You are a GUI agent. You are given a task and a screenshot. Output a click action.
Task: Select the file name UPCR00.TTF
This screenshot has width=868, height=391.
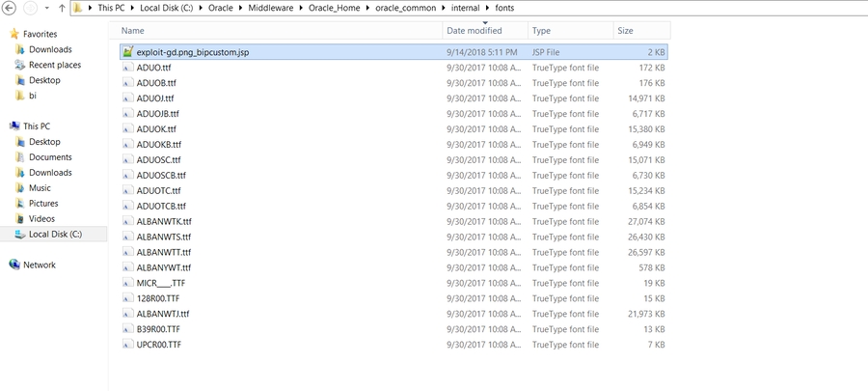tap(159, 345)
